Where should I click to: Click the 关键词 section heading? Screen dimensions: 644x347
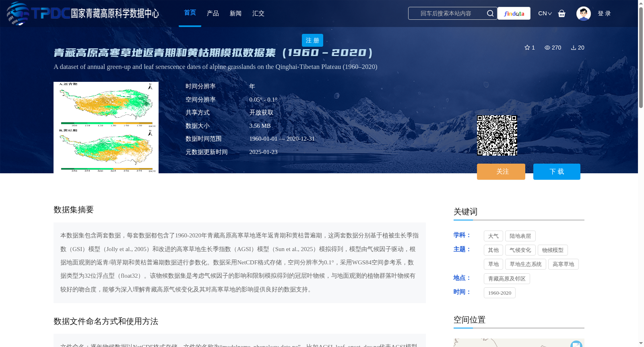(465, 212)
